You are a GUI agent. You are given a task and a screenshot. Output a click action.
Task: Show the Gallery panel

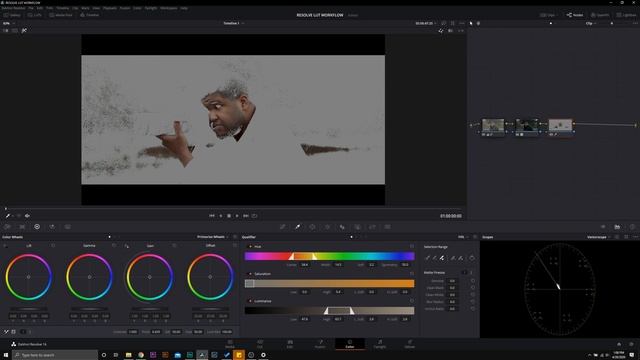point(12,15)
